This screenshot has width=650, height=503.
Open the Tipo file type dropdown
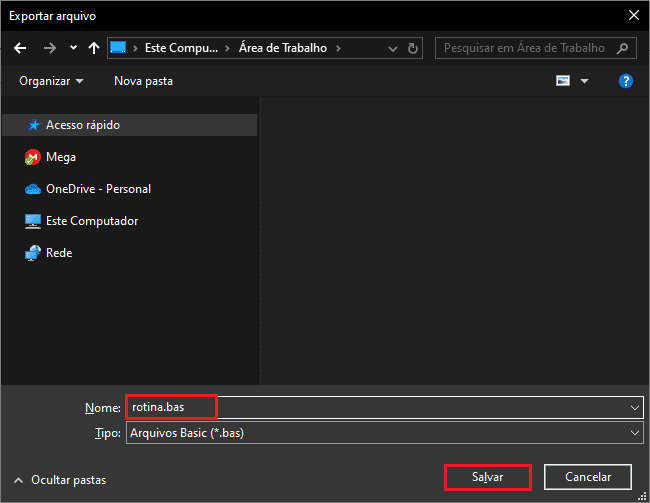(385, 433)
